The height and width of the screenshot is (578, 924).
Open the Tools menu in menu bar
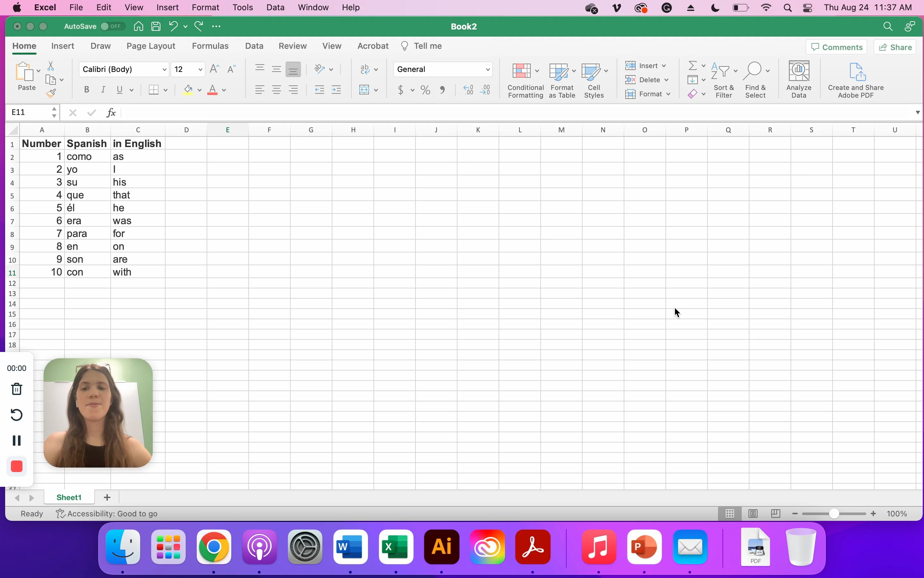(243, 8)
